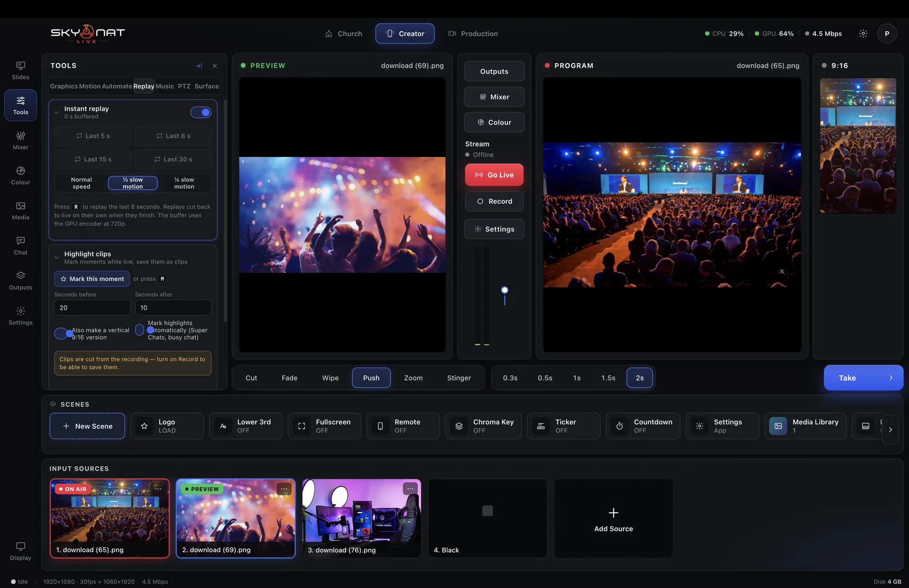
Task: Switch to Production mode
Action: point(473,34)
